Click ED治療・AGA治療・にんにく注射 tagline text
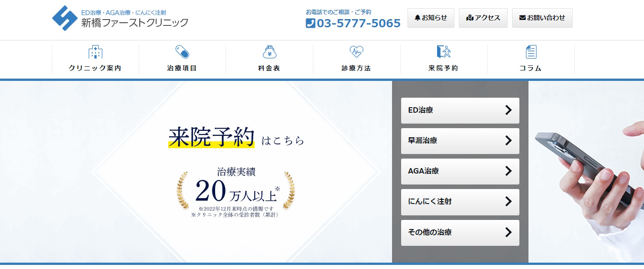 tap(124, 12)
